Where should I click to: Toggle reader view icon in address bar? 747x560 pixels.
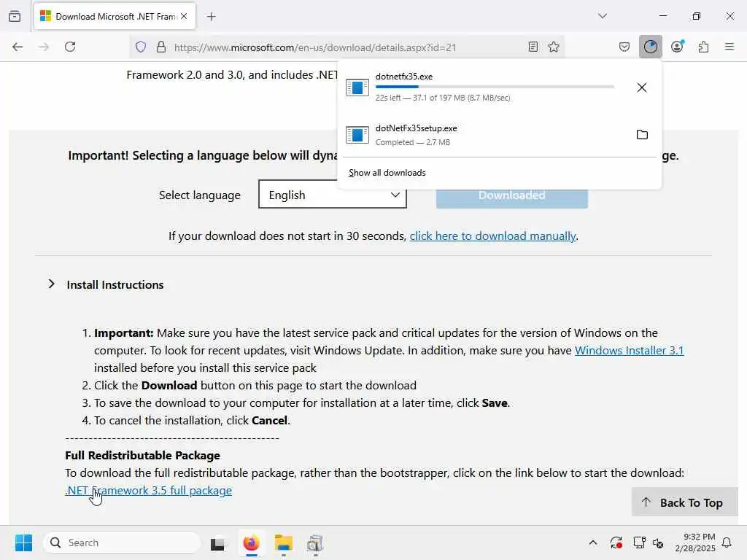tap(533, 47)
